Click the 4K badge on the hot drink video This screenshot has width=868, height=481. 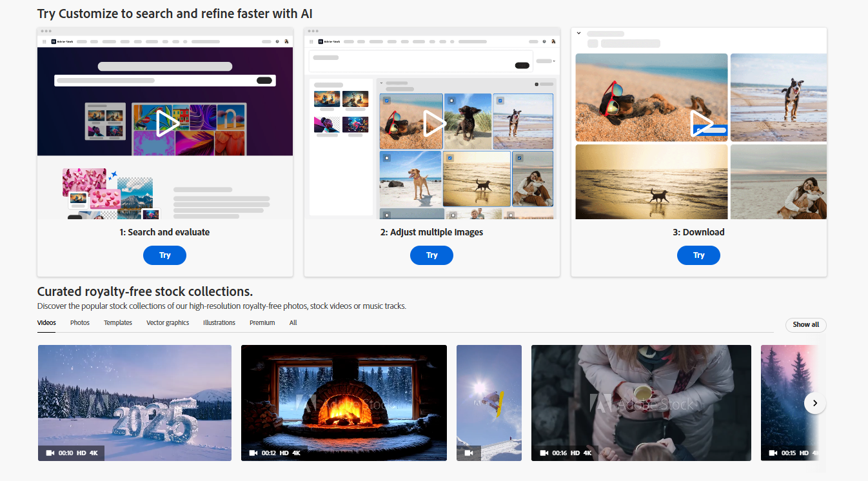tap(586, 453)
